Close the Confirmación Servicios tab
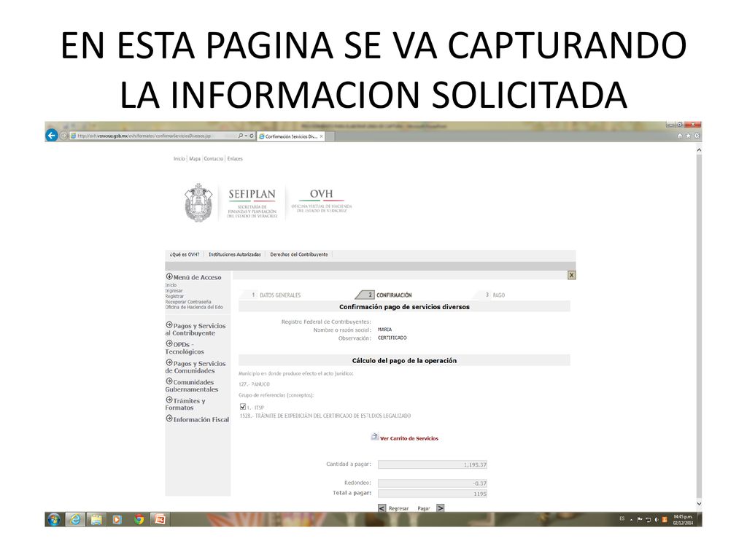 pos(322,136)
